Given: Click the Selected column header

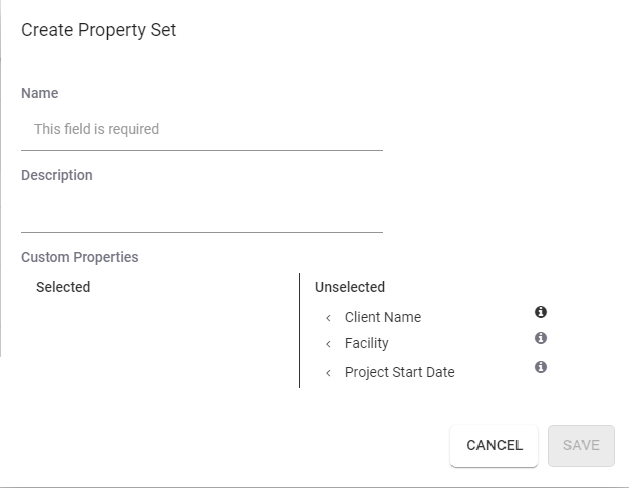Looking at the screenshot, I should click(x=63, y=287).
